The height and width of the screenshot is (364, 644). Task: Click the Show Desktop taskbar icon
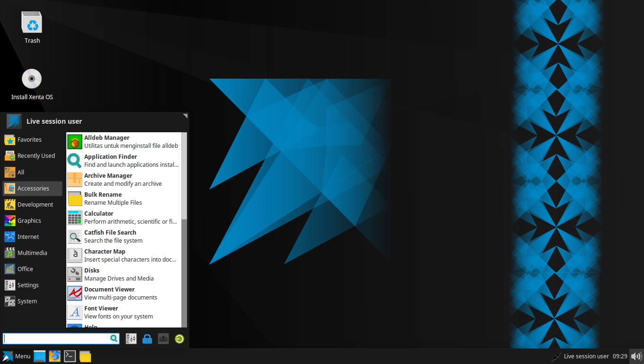tap(40, 356)
